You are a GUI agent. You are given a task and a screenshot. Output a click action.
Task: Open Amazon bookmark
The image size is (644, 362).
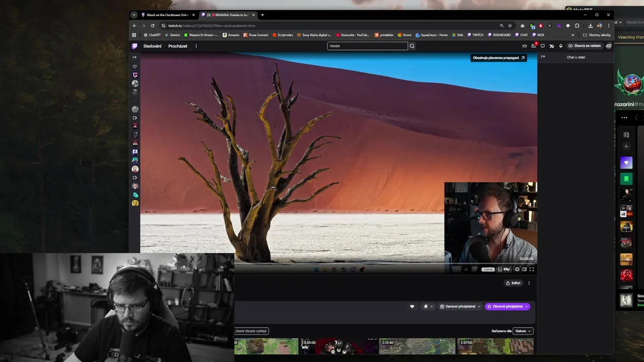(x=231, y=35)
